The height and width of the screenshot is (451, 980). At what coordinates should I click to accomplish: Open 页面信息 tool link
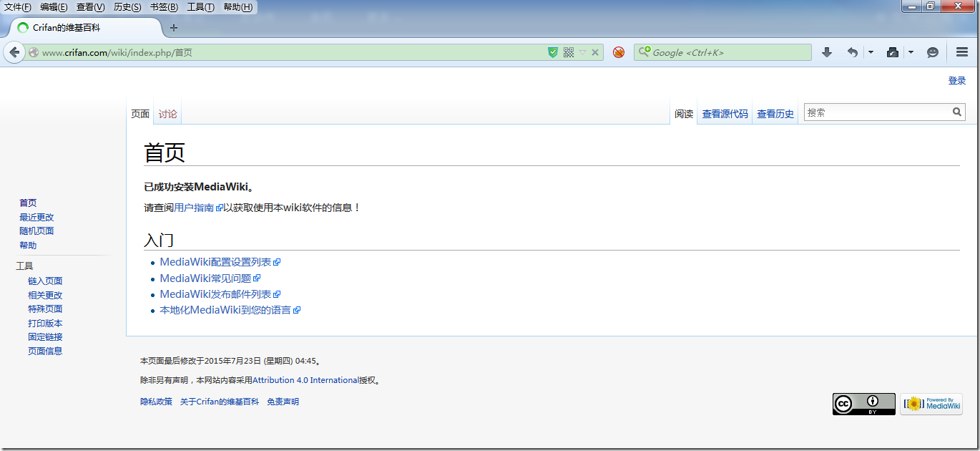point(45,351)
